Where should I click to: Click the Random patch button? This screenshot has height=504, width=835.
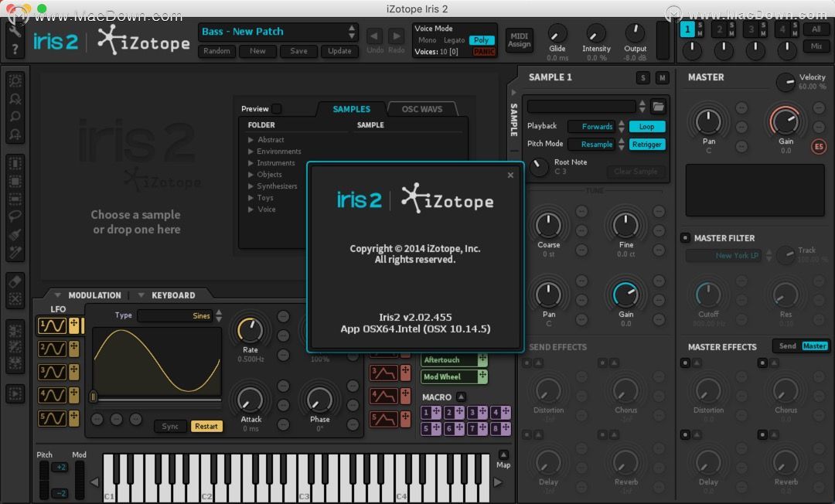[216, 51]
